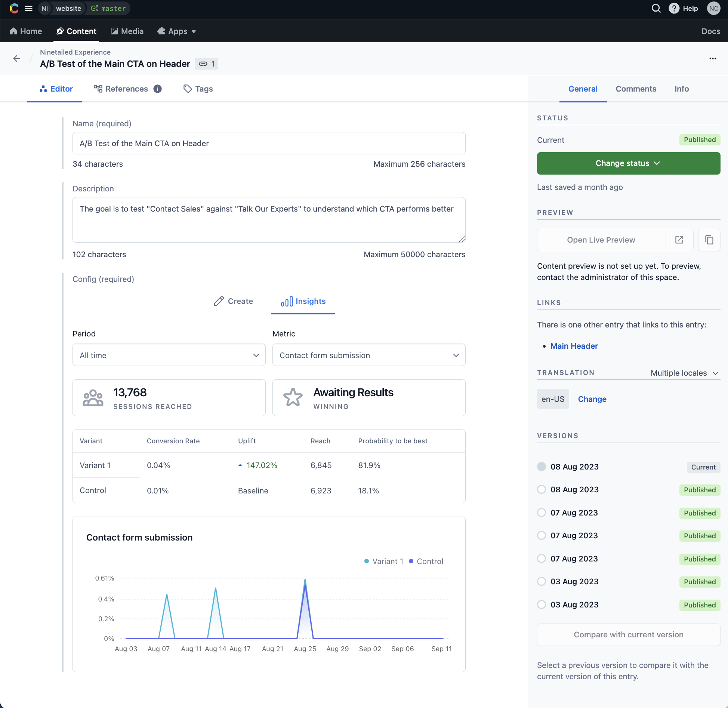Click the back arrow icon
This screenshot has width=728, height=708.
pos(16,58)
